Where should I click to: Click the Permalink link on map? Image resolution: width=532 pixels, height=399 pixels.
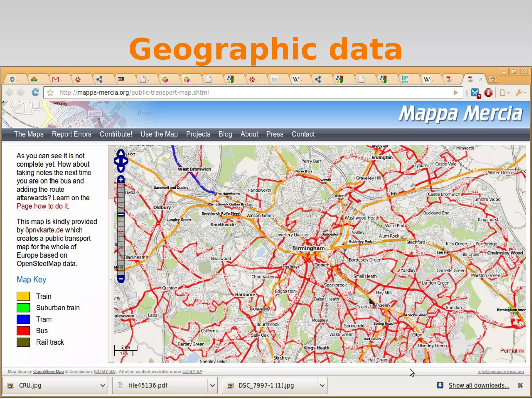coord(512,351)
